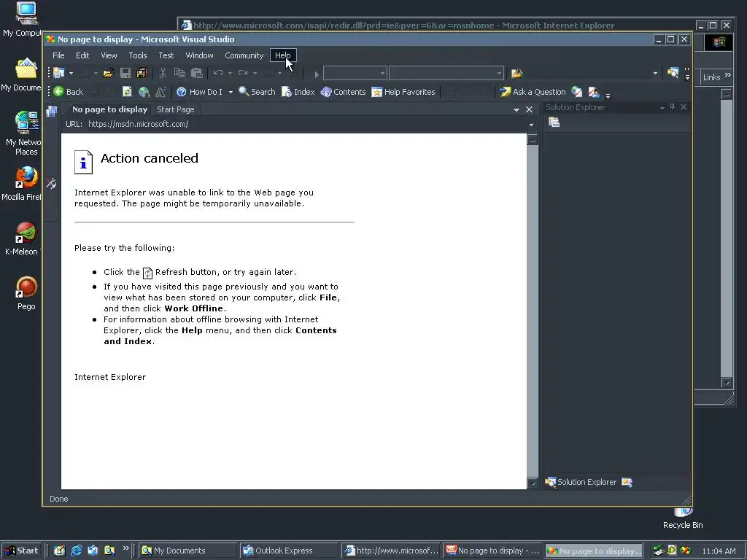Click the Windows Start button
This screenshot has width=747, height=560.
click(21, 551)
